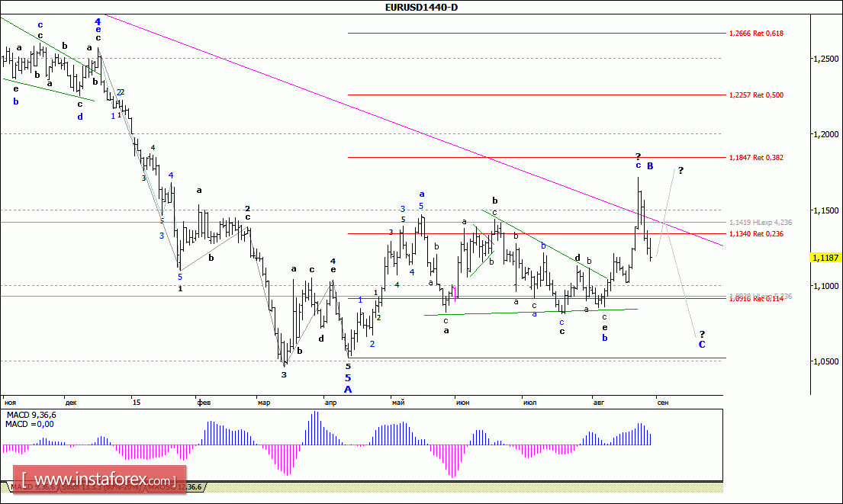Click the 1,1847 Ret 0,382 retracement label
The height and width of the screenshot is (504, 843).
(x=756, y=157)
